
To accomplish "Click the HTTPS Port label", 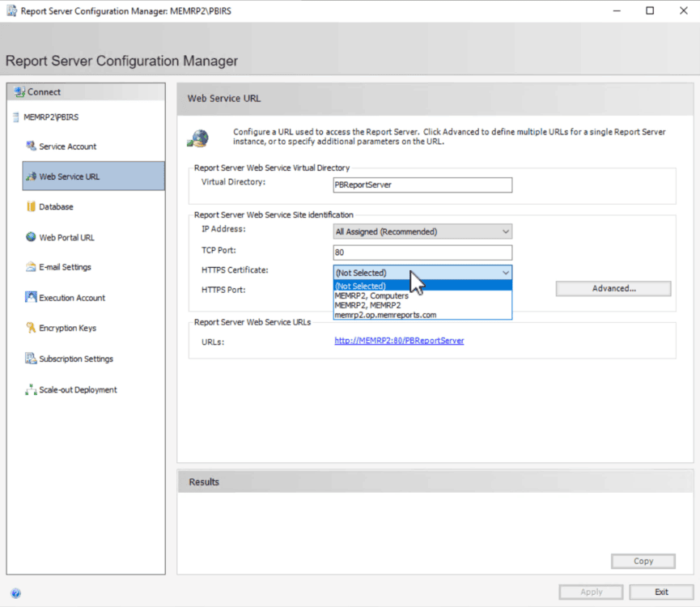I will (x=223, y=290).
